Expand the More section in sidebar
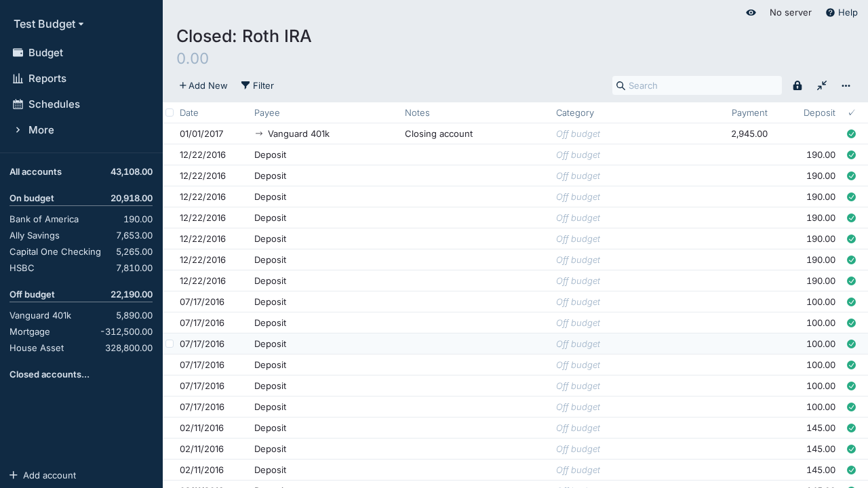Viewport: 868px width, 488px height. 41,130
